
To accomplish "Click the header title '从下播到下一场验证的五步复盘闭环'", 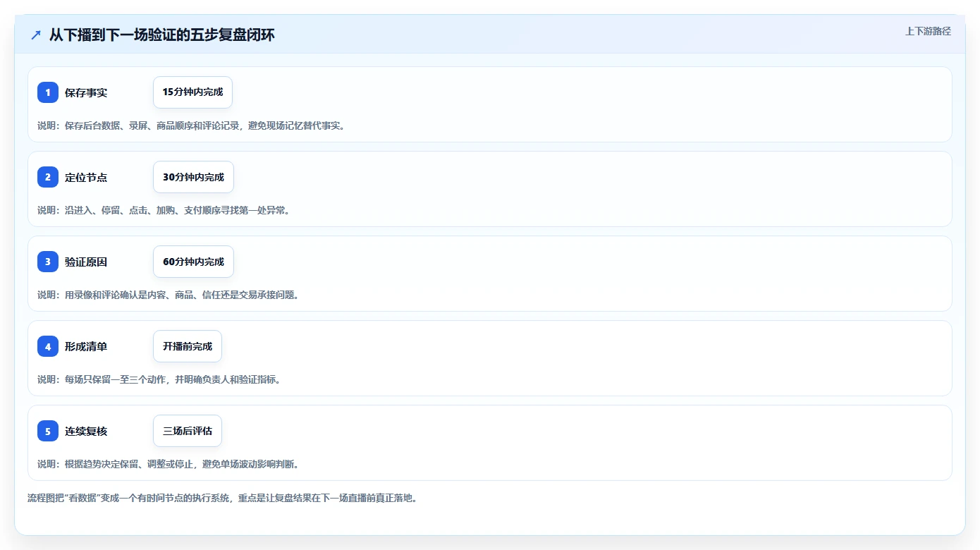I will click(161, 35).
